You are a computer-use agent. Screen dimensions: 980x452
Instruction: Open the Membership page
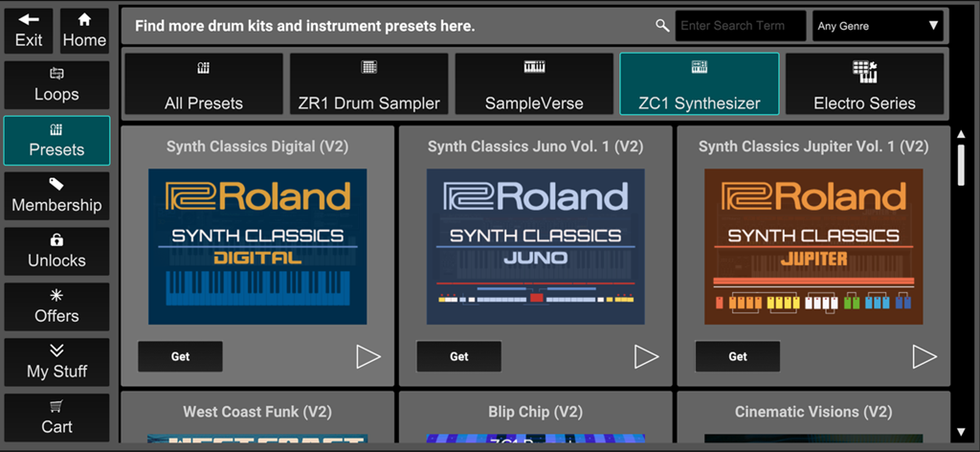pyautogui.click(x=56, y=196)
